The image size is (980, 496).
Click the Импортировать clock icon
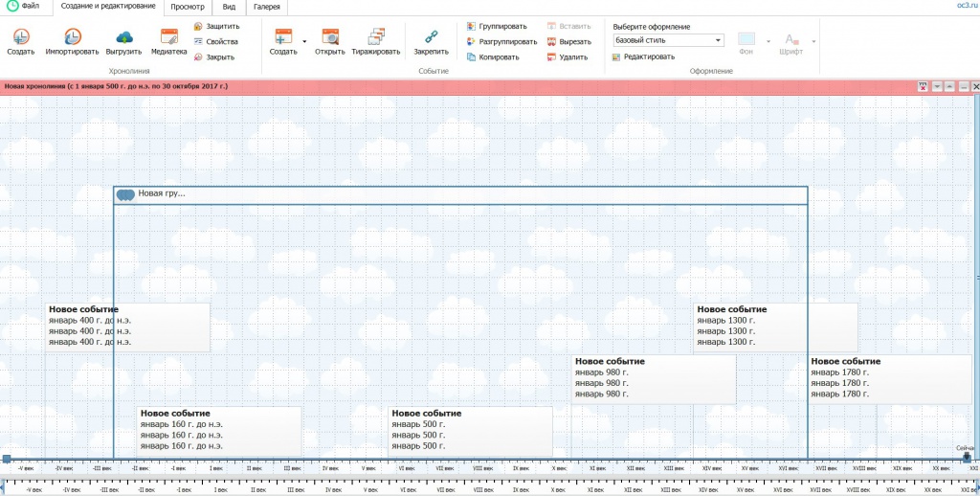coord(73,37)
